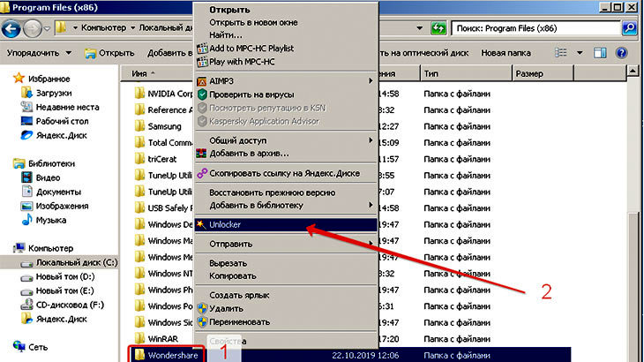Open the Изображения library
644x362 pixels.
55,206
